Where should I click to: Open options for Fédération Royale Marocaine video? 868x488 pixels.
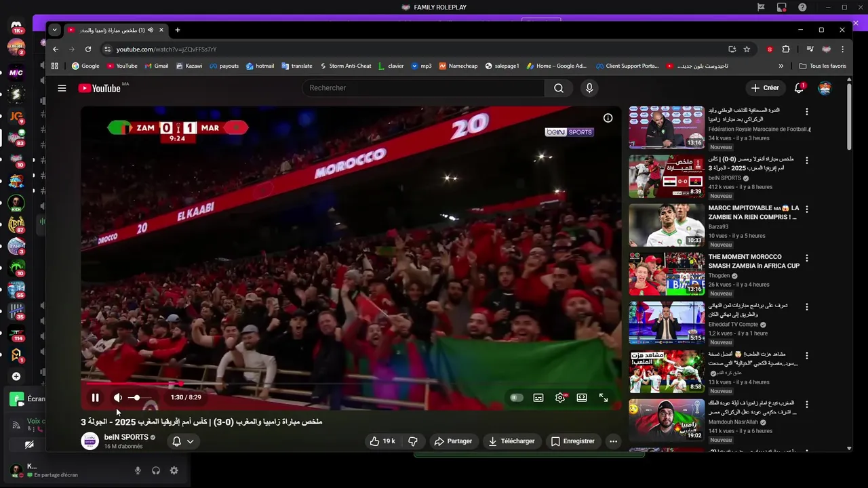(807, 112)
